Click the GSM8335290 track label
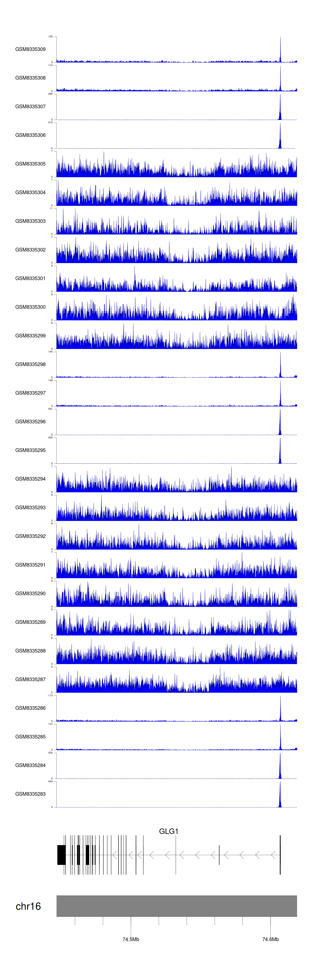Screen dimensions: 313x980 pyautogui.click(x=30, y=593)
